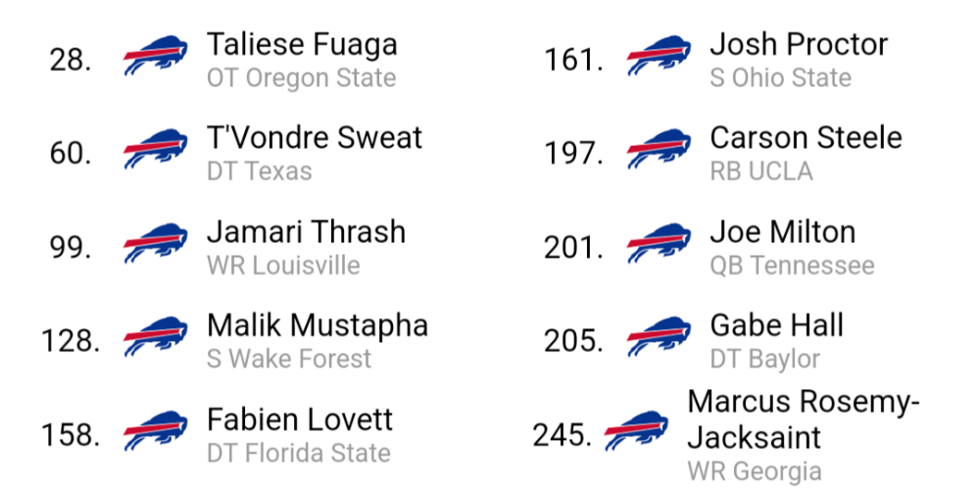Image resolution: width=980 pixels, height=488 pixels.
Task: Open Taliese Fuaga player name
Action: 302,44
